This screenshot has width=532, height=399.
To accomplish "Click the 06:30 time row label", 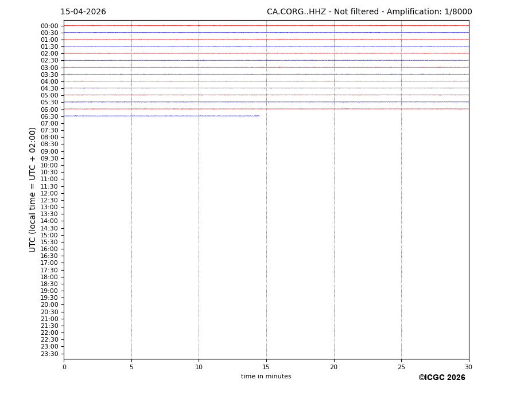I will click(x=49, y=116).
